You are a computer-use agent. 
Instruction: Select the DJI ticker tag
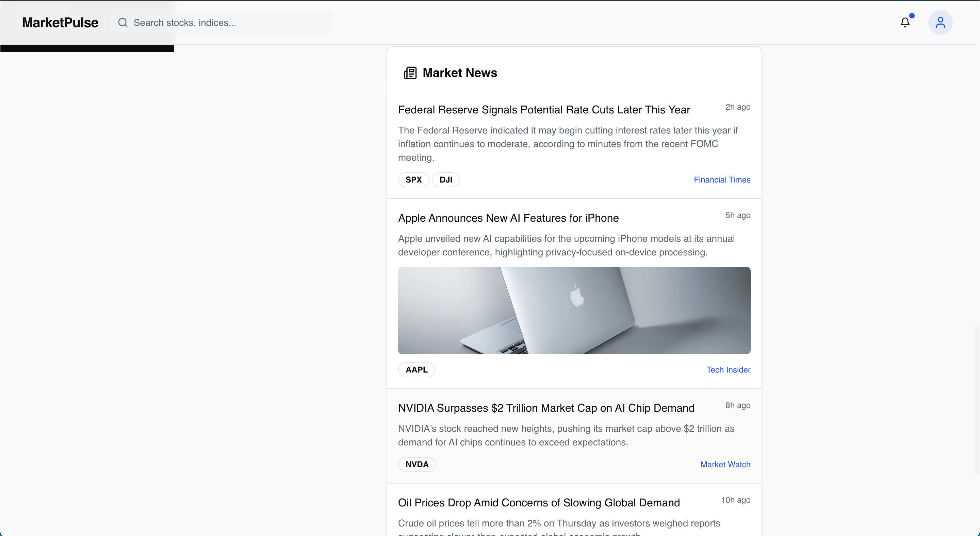tap(445, 180)
